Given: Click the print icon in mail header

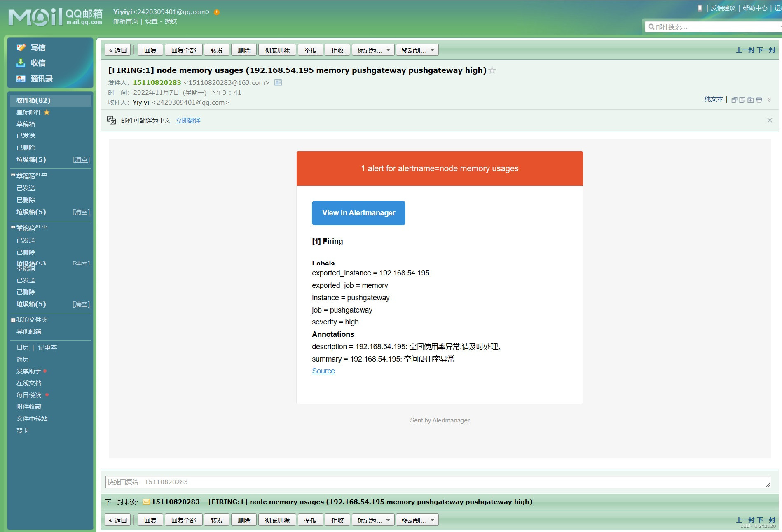Looking at the screenshot, I should pyautogui.click(x=759, y=100).
